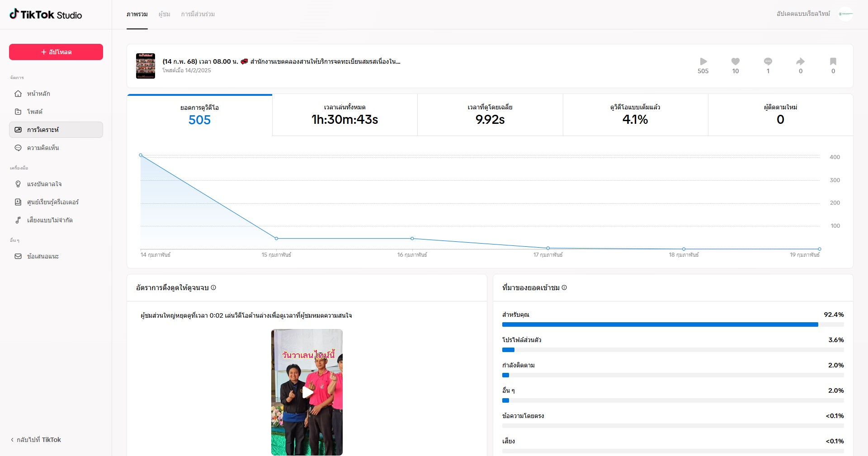The height and width of the screenshot is (456, 868).
Task: Click info icon beside อัตราการดึงดูดให้ดูจนจบ
Action: pos(213,287)
